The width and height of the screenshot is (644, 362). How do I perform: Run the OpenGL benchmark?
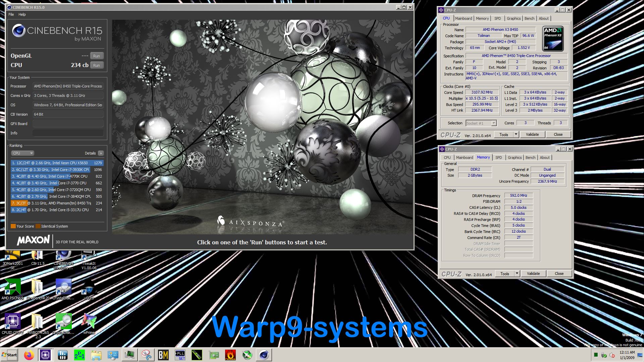97,56
